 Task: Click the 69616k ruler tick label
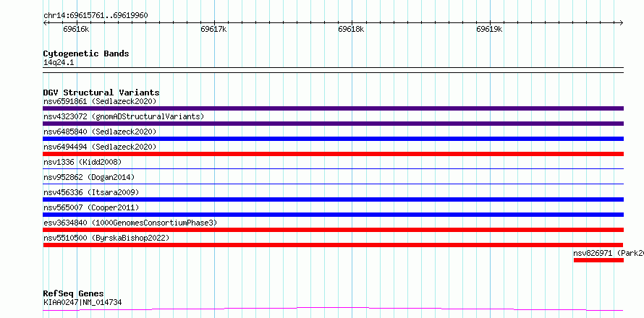coord(77,30)
